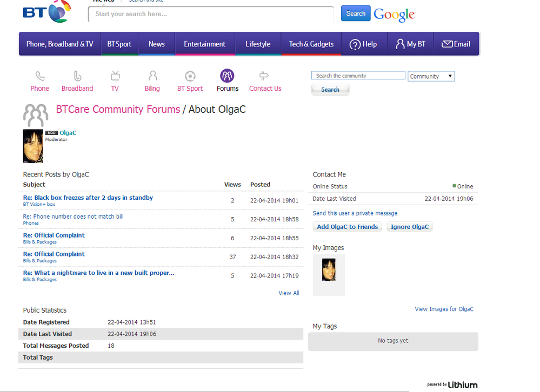Open Bills & Packages link under nightmare post
Image resolution: width=540 pixels, height=392 pixels.
tap(39, 280)
